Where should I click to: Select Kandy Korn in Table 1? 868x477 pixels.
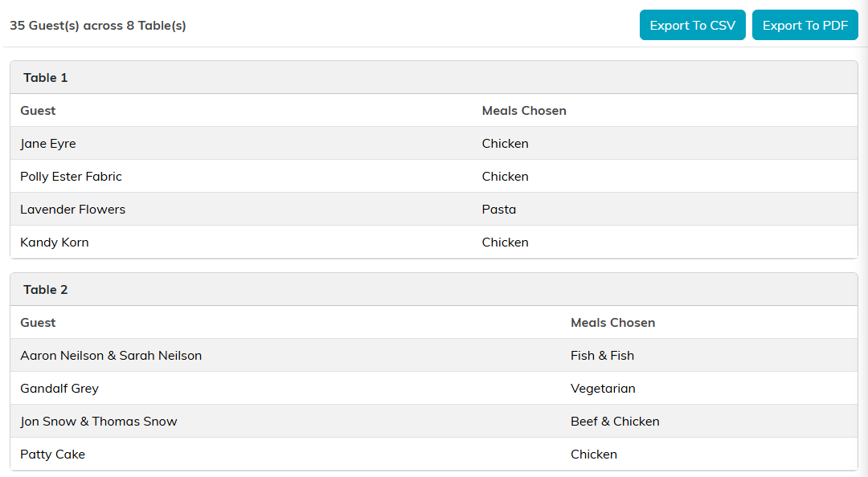click(55, 243)
